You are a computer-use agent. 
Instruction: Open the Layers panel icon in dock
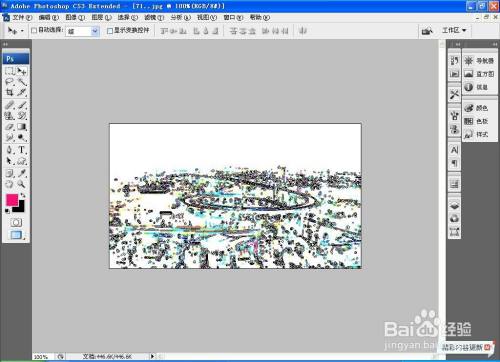(454, 206)
